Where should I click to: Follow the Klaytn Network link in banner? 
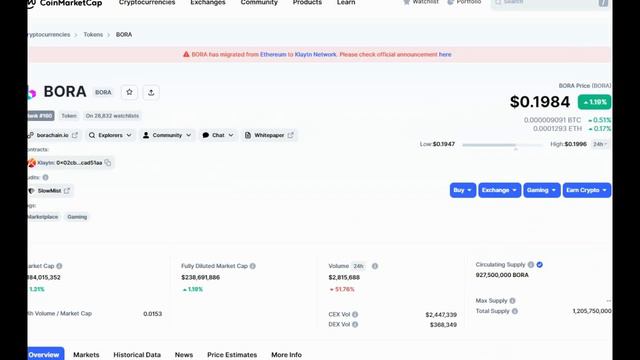coord(315,54)
